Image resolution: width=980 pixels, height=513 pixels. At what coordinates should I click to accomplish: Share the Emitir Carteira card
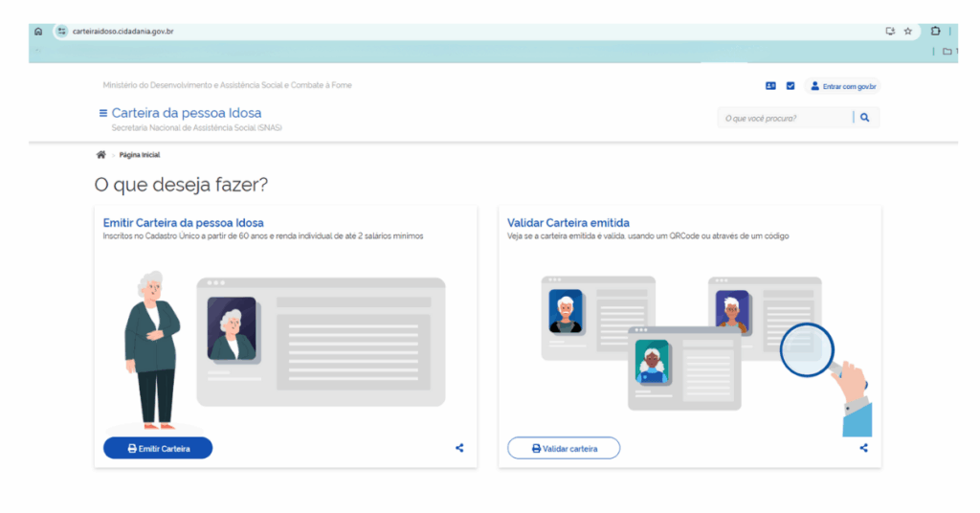(459, 447)
